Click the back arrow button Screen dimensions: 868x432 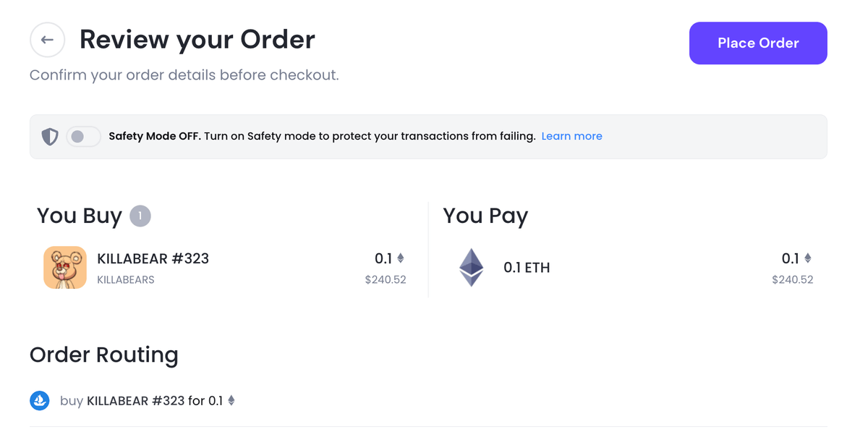48,40
